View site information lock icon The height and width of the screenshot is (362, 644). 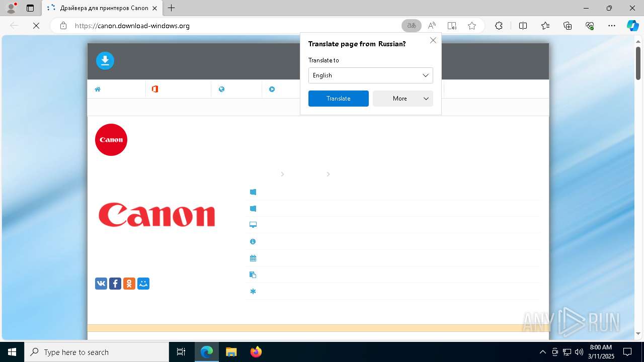pos(63,26)
